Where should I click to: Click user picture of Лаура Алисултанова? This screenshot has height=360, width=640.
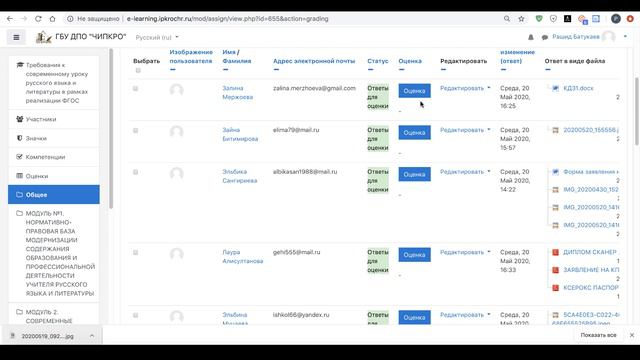tap(176, 254)
